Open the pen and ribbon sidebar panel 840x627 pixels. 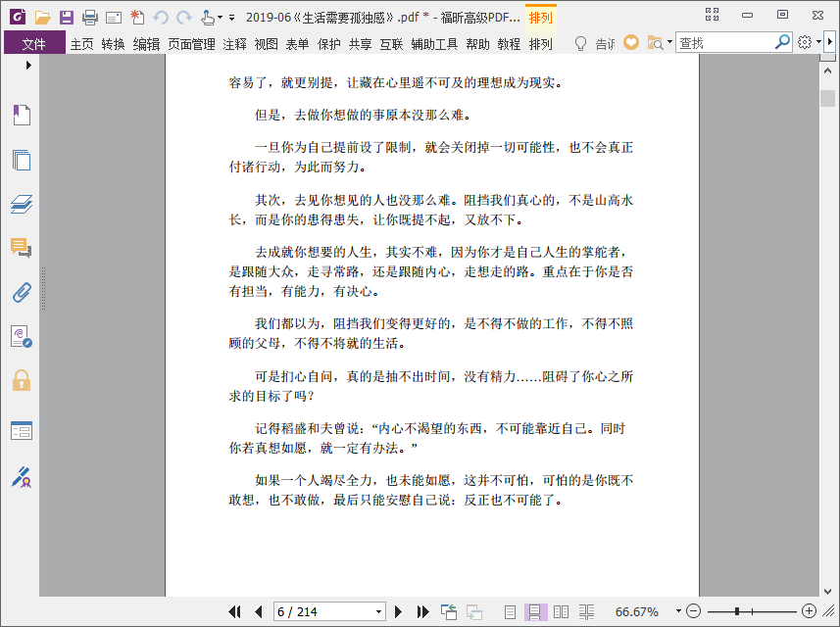coord(22,477)
